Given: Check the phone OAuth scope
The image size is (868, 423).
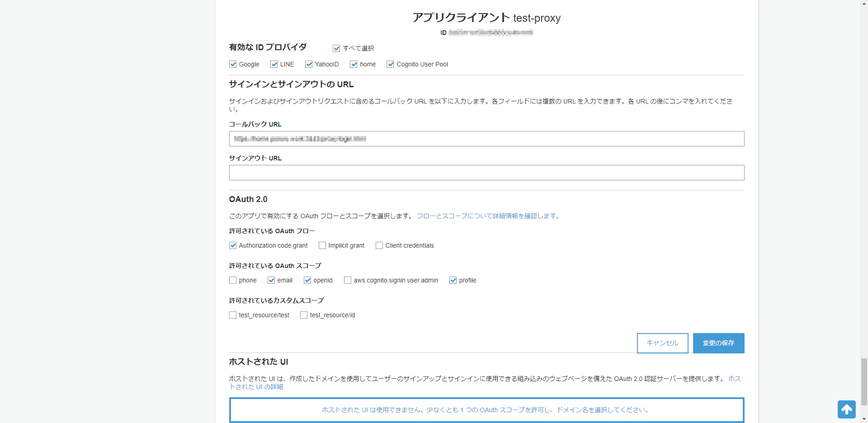Looking at the screenshot, I should [233, 280].
